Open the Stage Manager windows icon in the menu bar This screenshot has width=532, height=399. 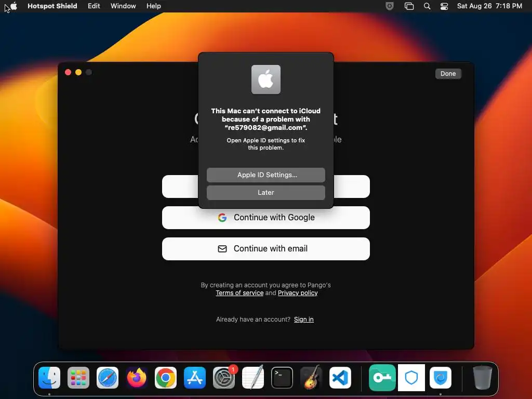[x=409, y=6]
